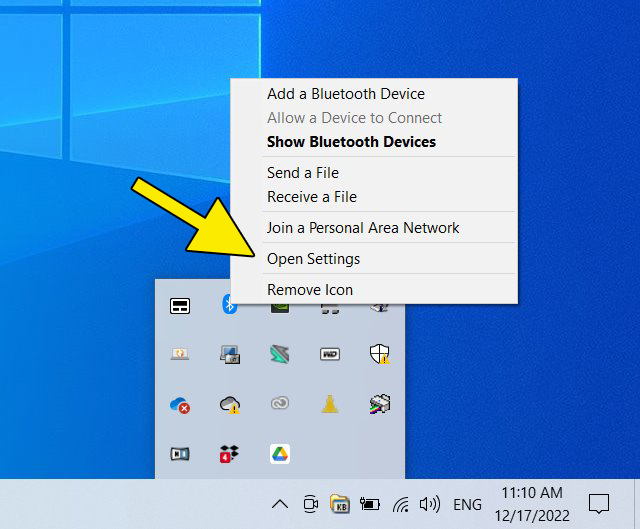Click the volume speaker icon

point(430,505)
